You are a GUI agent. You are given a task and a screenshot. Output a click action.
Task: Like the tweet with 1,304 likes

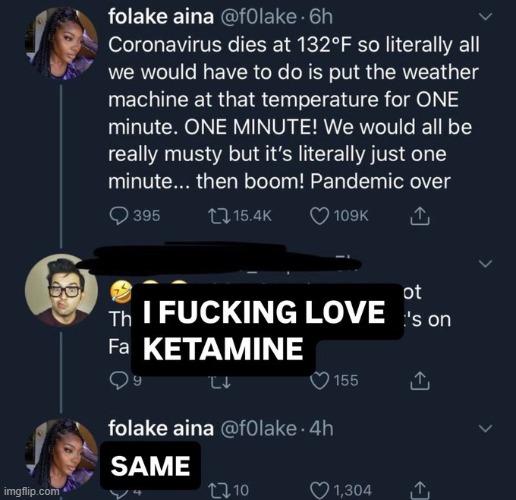319,490
